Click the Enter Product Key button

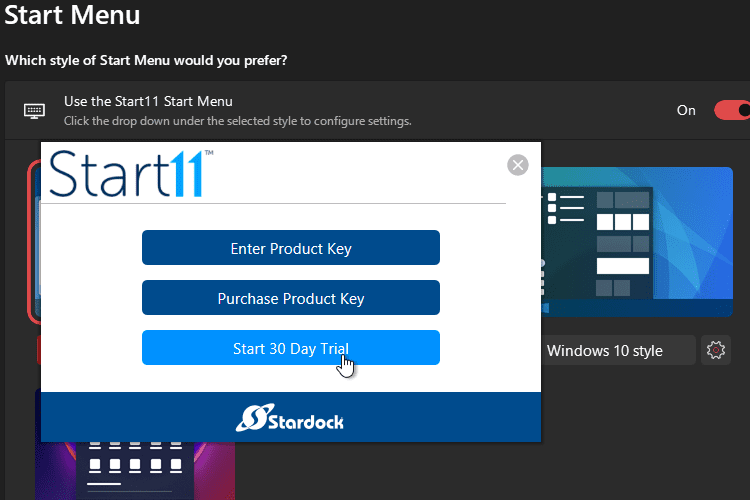coord(291,247)
